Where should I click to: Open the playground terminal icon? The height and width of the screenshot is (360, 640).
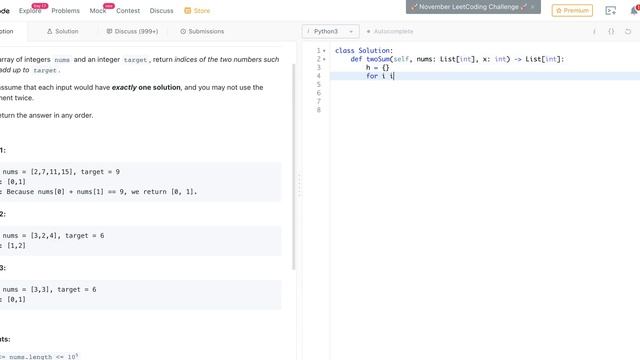click(x=611, y=11)
